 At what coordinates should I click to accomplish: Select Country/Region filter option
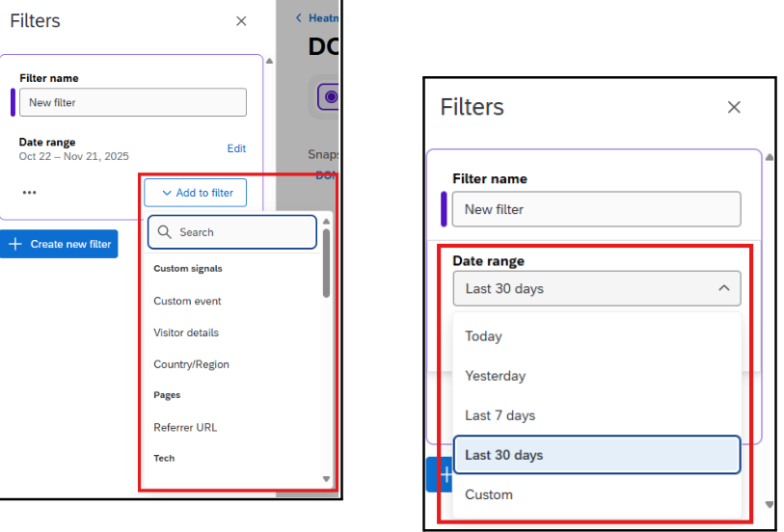(x=191, y=364)
